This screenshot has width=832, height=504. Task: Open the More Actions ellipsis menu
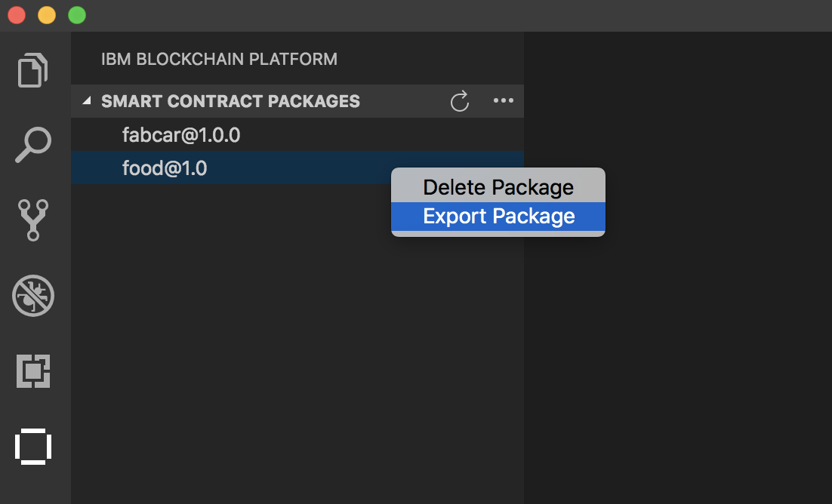pyautogui.click(x=503, y=101)
